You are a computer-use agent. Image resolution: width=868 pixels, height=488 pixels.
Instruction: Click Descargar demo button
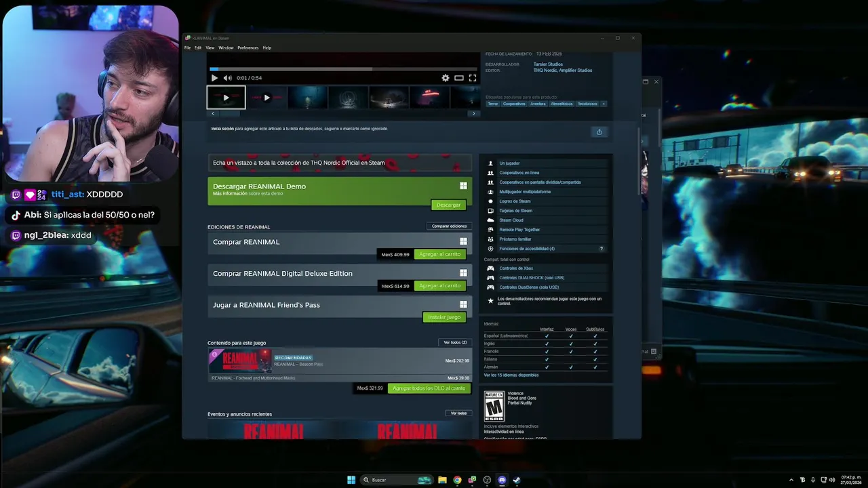pyautogui.click(x=448, y=205)
